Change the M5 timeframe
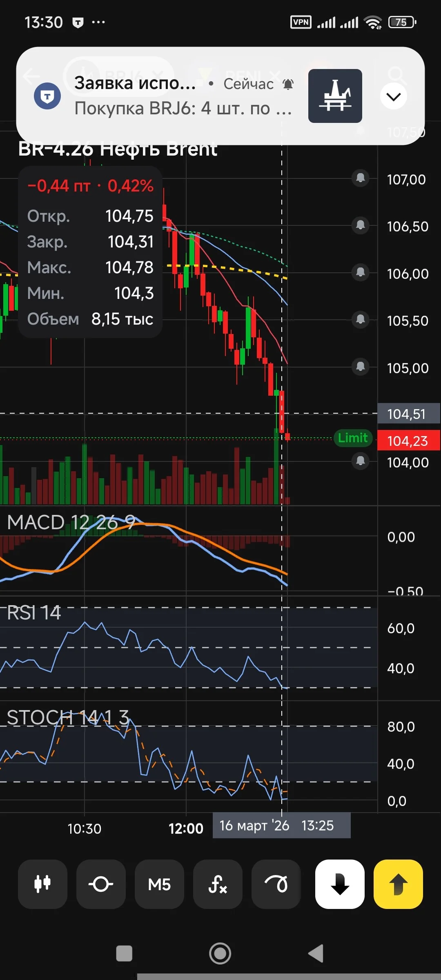 click(159, 884)
